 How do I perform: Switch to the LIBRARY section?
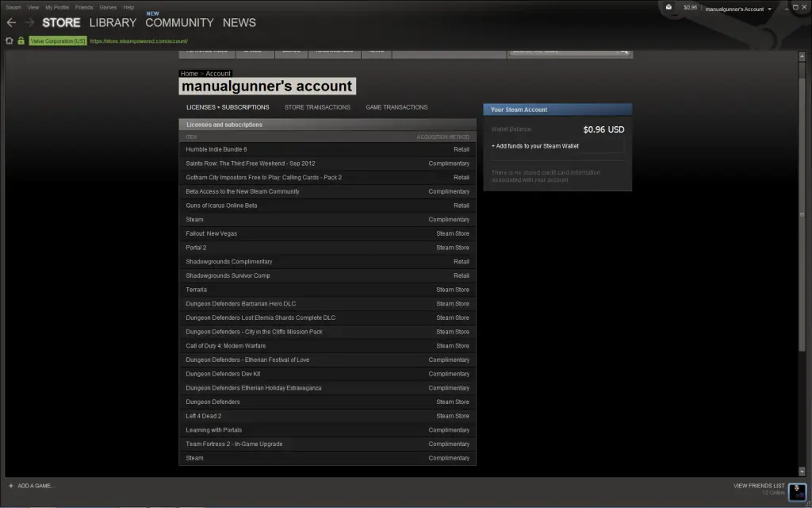click(x=113, y=22)
